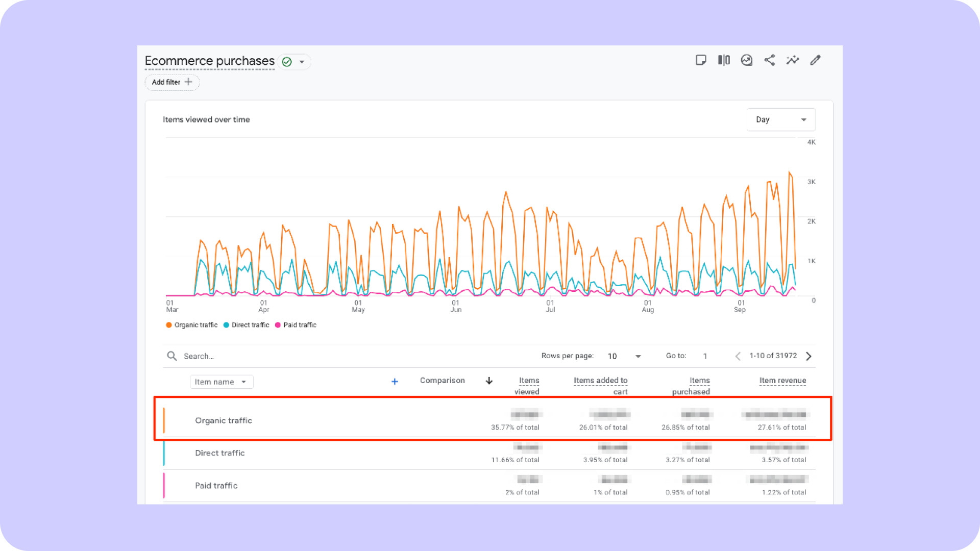
Task: Toggle the Paid traffic legend item
Action: 296,325
